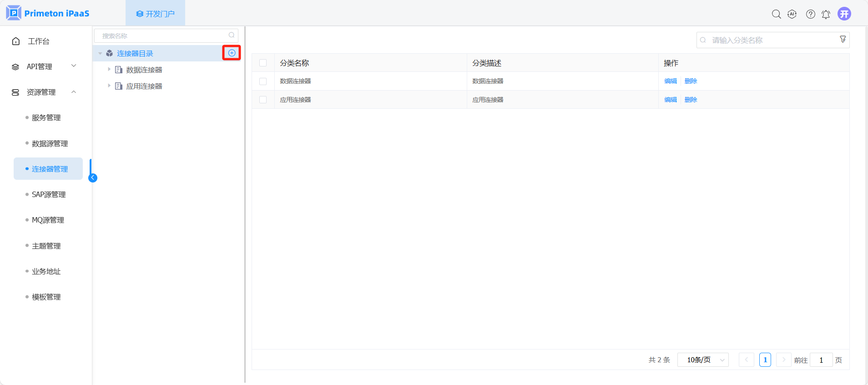
Task: Open the global search magnifier icon
Action: pyautogui.click(x=776, y=14)
